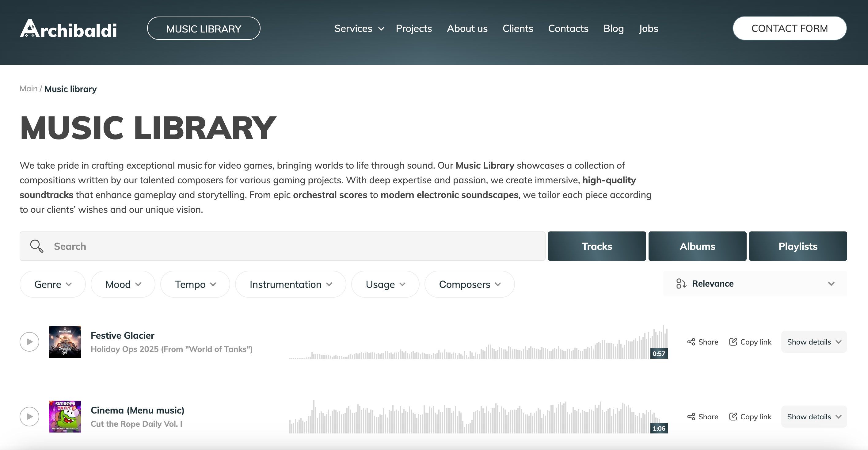Open the Composers filter dropdown
Screen dimensions: 868x450
tap(469, 284)
